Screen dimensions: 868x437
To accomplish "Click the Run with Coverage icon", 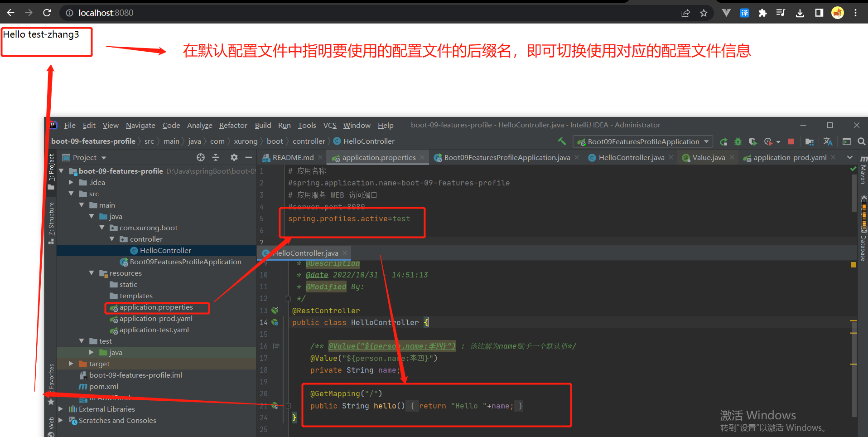I will pyautogui.click(x=752, y=142).
